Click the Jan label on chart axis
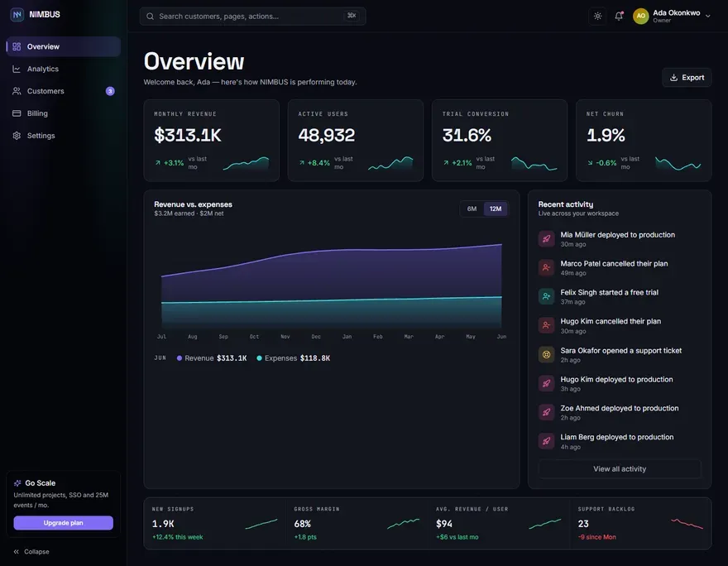728x566 pixels. (x=347, y=337)
